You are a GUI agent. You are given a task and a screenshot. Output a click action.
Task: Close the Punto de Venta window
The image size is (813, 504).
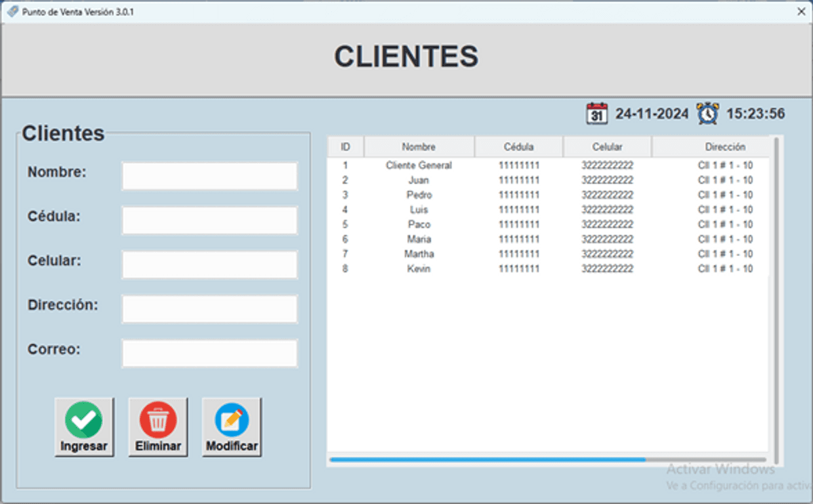click(800, 12)
